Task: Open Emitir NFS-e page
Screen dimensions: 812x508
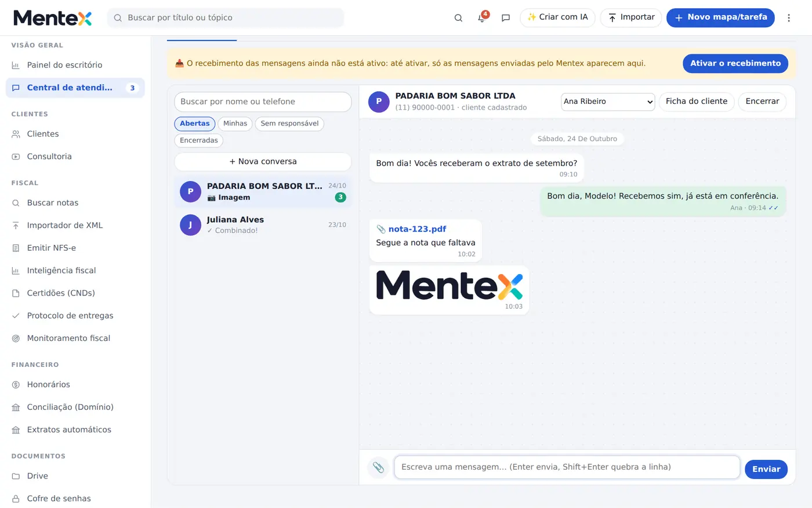Action: 75,248
